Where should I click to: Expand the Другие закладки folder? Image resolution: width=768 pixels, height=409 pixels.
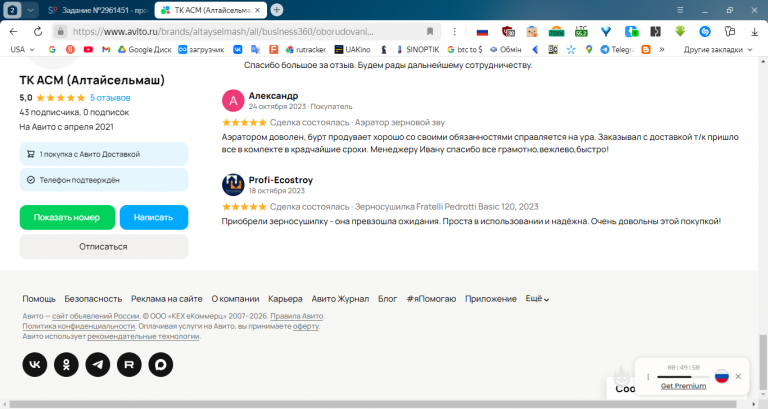pyautogui.click(x=718, y=49)
